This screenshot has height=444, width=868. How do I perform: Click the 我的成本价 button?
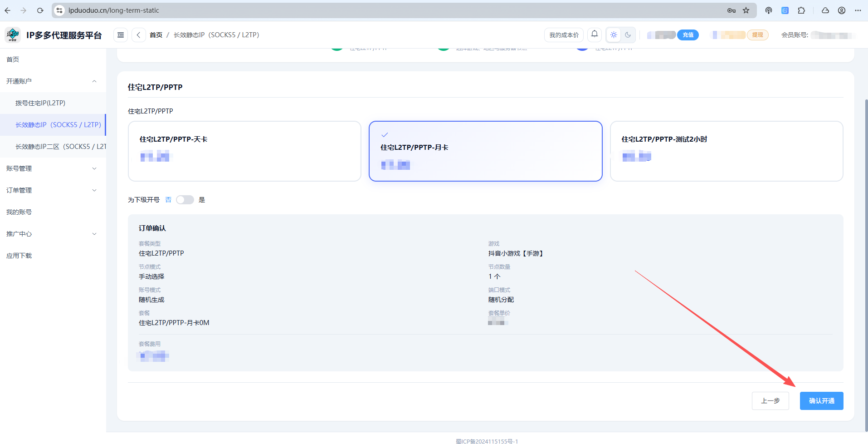coord(564,35)
